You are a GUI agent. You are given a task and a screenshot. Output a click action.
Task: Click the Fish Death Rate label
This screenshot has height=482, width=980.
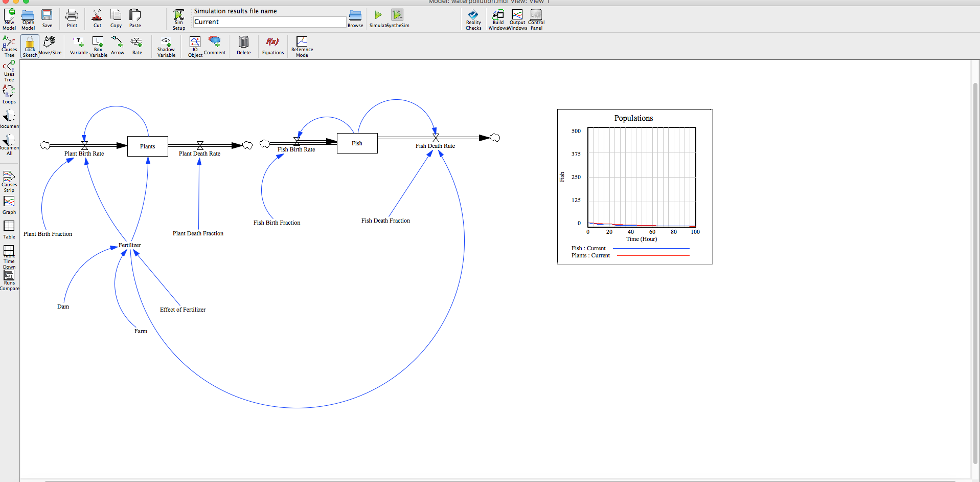[x=435, y=146]
